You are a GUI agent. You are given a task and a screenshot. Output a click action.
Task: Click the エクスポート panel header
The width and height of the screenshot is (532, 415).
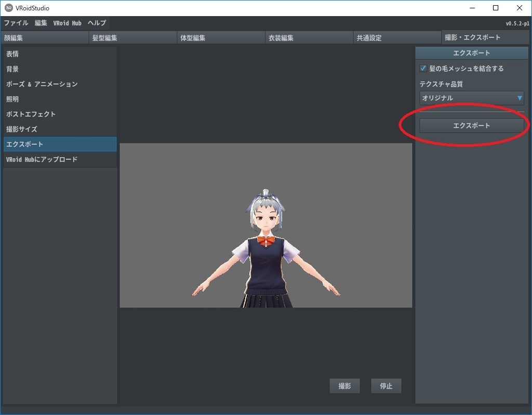472,53
